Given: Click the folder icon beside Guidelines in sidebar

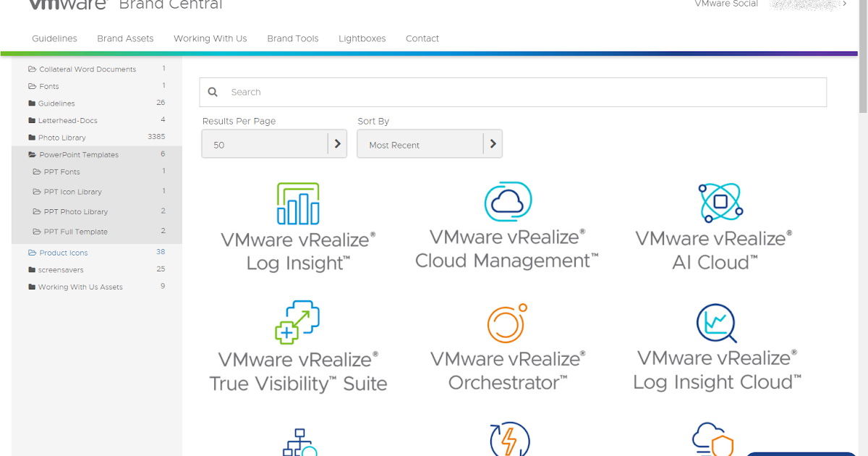Looking at the screenshot, I should 32,104.
